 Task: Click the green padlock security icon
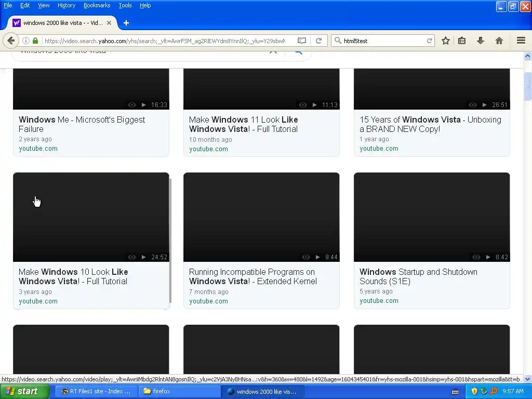pyautogui.click(x=35, y=41)
